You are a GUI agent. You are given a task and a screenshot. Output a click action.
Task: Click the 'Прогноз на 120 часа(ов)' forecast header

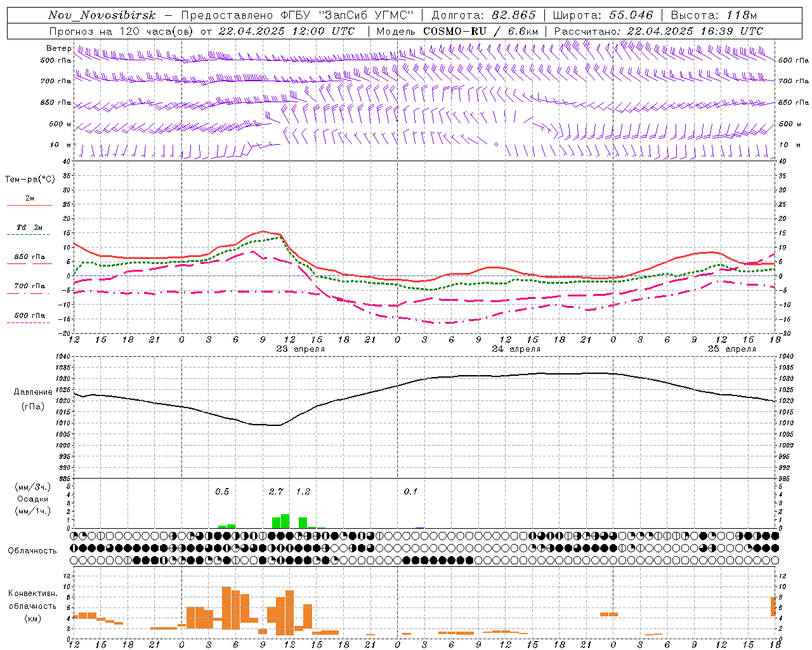point(122,31)
